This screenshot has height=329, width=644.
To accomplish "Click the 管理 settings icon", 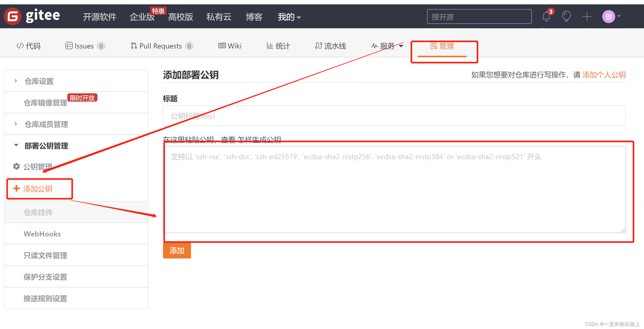I will click(434, 46).
